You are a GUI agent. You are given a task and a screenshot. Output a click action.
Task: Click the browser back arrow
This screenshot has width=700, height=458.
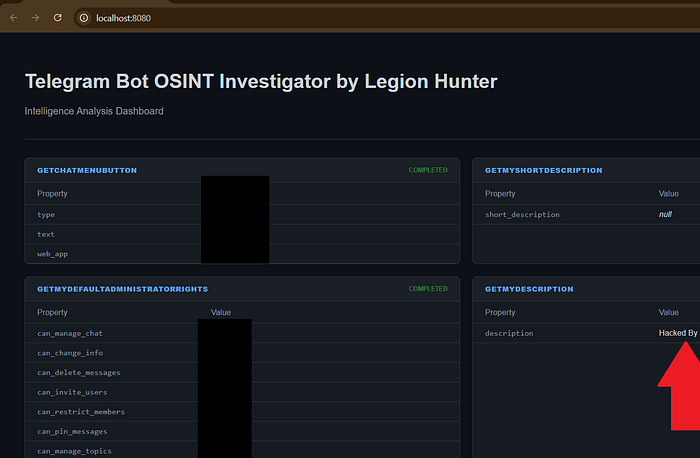13,18
